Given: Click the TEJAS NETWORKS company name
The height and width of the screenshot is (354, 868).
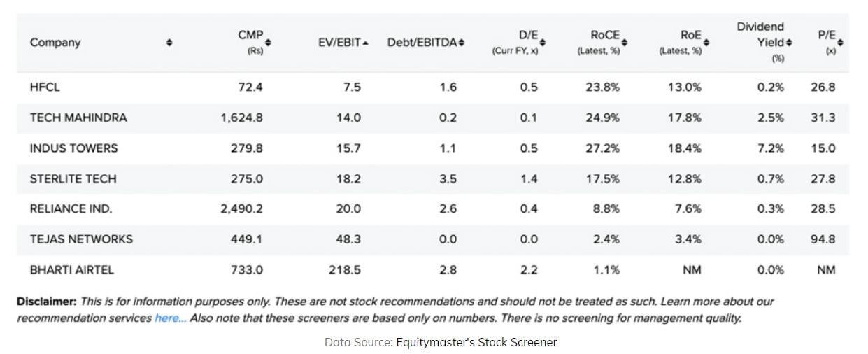Looking at the screenshot, I should tap(81, 239).
